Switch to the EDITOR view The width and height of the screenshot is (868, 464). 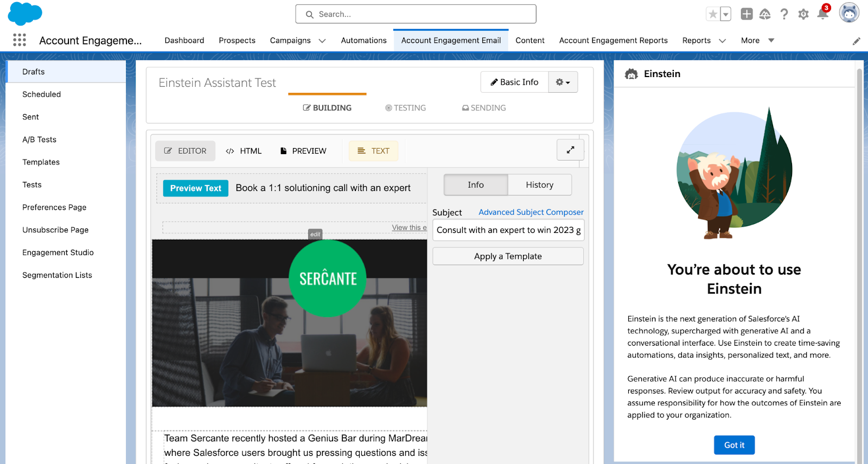pyautogui.click(x=186, y=151)
